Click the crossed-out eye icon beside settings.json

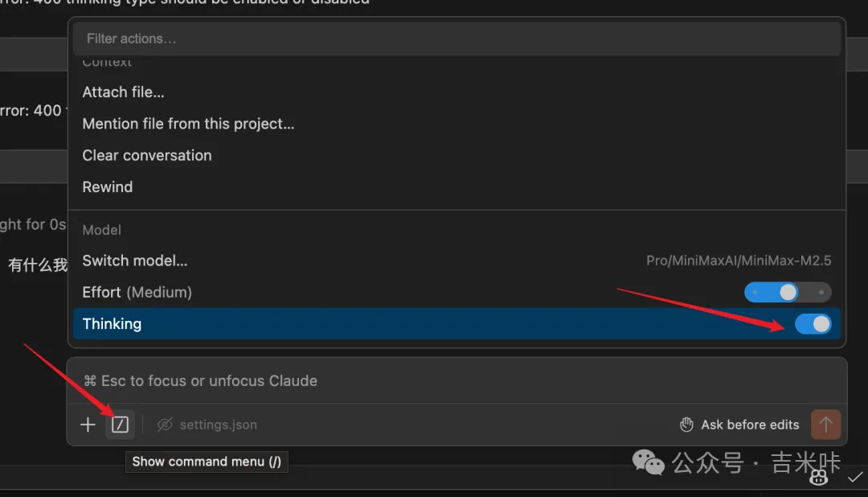click(165, 425)
